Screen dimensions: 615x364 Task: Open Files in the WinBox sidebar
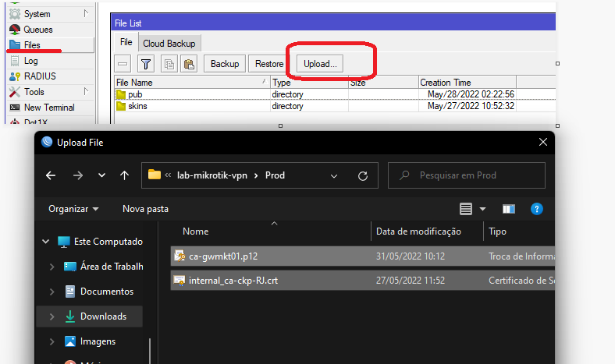(51, 45)
